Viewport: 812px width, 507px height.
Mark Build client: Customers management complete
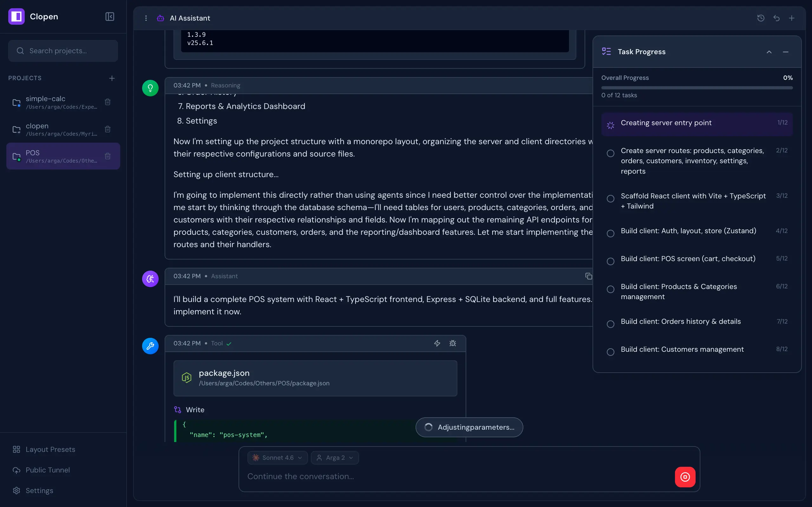pyautogui.click(x=610, y=352)
